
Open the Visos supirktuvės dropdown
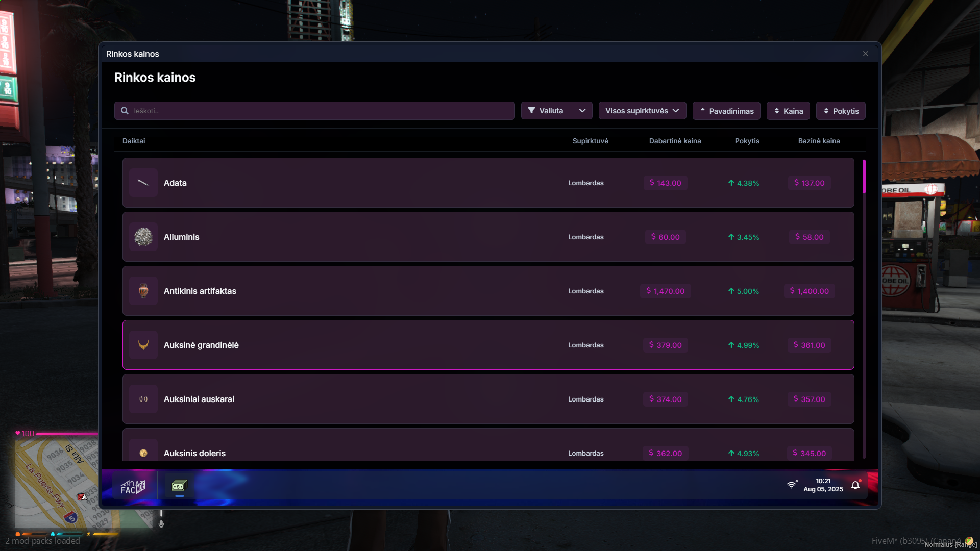[x=642, y=111]
